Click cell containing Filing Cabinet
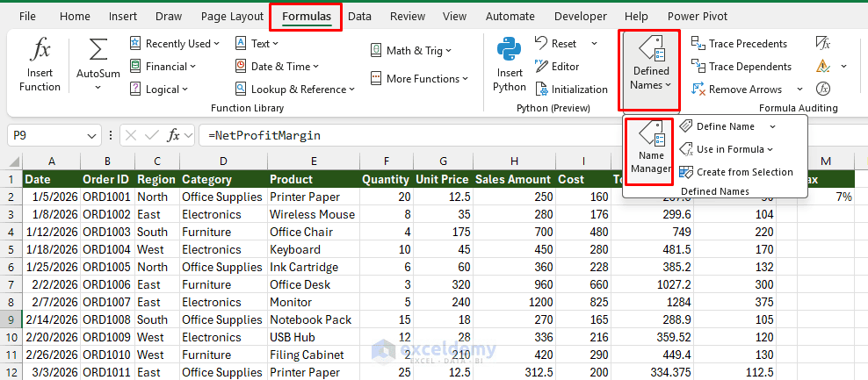The height and width of the screenshot is (380, 868). point(314,355)
